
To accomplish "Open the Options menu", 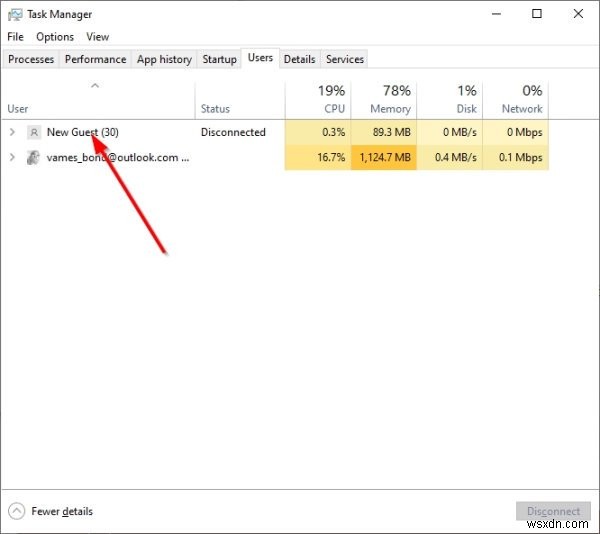I will [x=55, y=37].
